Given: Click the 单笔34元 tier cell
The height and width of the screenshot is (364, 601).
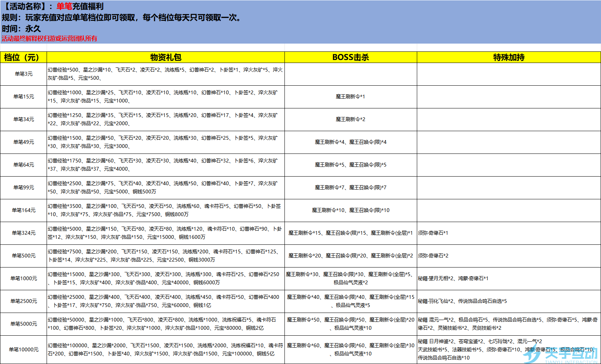Looking at the screenshot, I should (23, 120).
